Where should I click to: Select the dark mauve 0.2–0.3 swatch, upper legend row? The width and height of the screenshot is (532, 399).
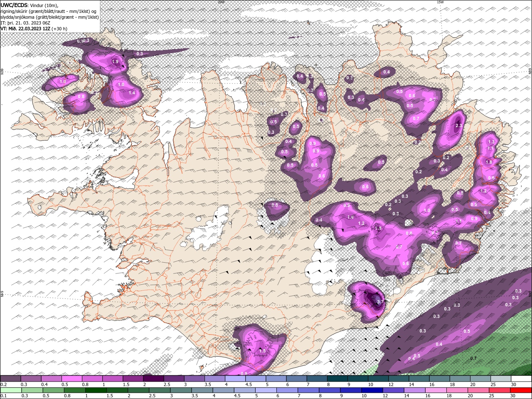tap(11, 379)
